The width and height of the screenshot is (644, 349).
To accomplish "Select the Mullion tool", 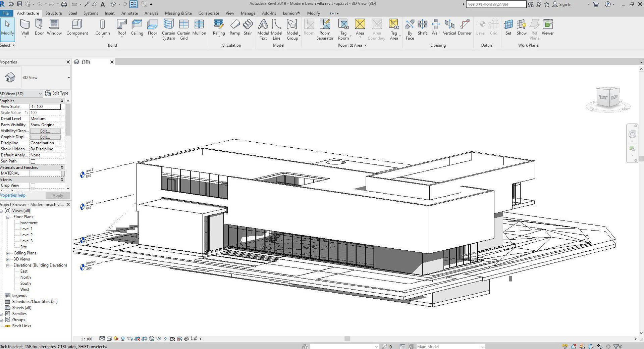I will [x=199, y=28].
